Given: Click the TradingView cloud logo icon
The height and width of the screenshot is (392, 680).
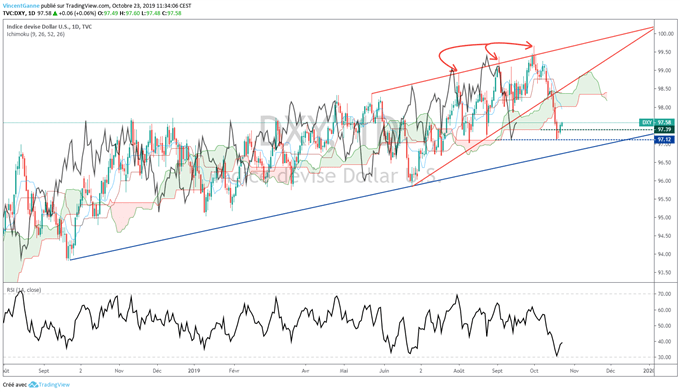Looking at the screenshot, I should [33, 385].
